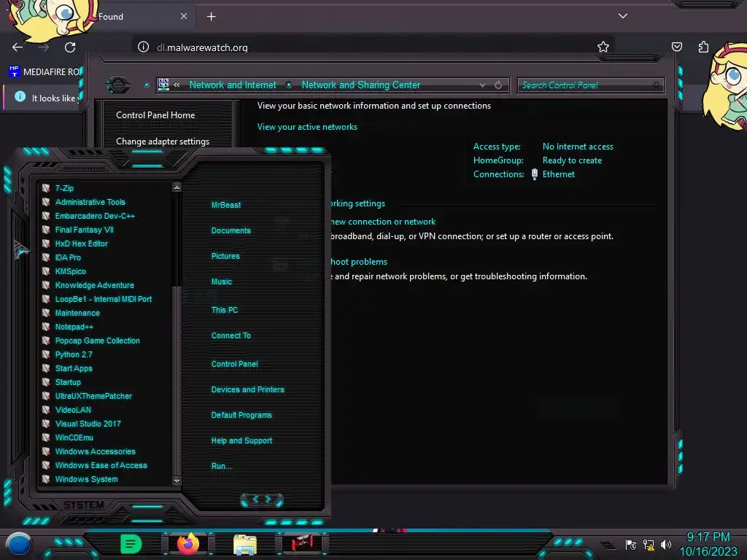Select Network and Sharing Center breadcrumb
747x560 pixels.
[360, 85]
